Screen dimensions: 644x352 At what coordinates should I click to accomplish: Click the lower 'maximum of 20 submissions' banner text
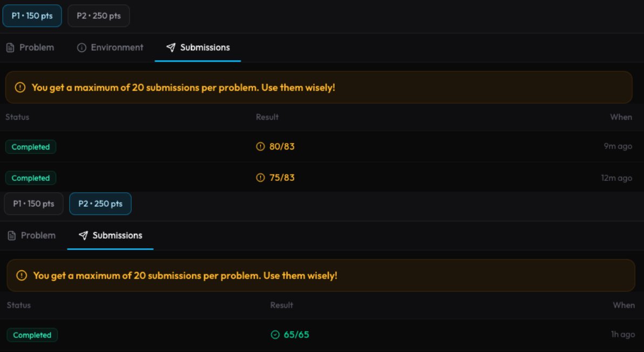point(185,275)
